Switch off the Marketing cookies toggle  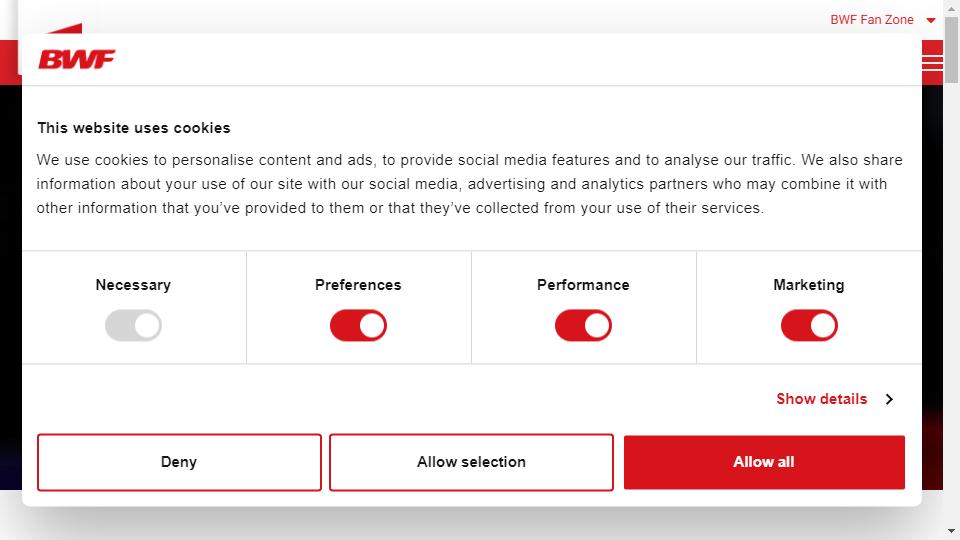(x=809, y=325)
